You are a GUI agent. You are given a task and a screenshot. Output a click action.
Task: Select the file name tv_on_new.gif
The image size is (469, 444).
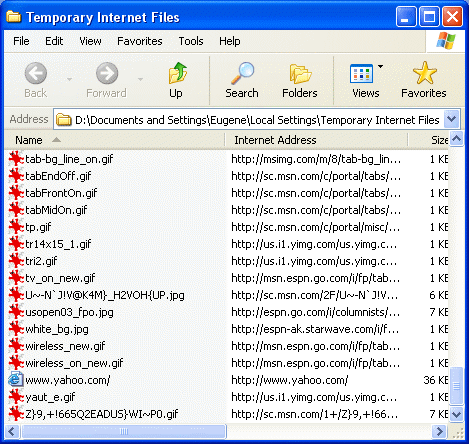click(x=60, y=278)
